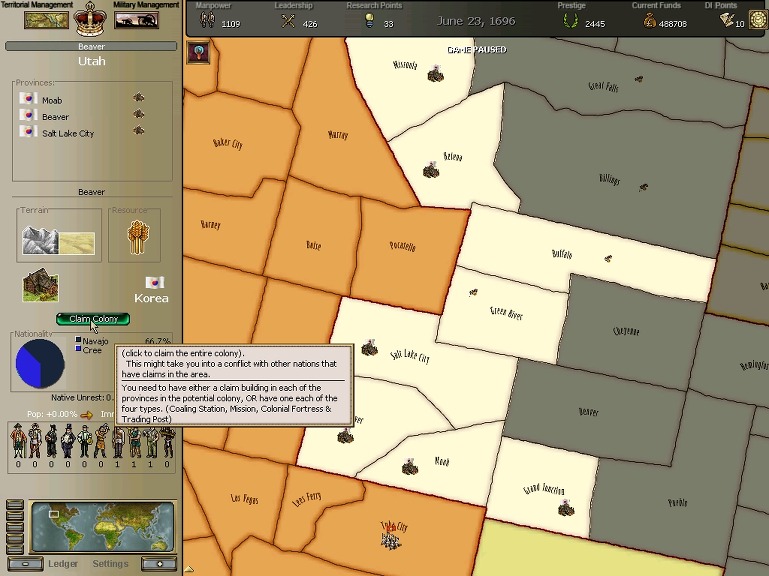Click the world minimap
Viewport: 769px width, 576px height.
[x=102, y=526]
